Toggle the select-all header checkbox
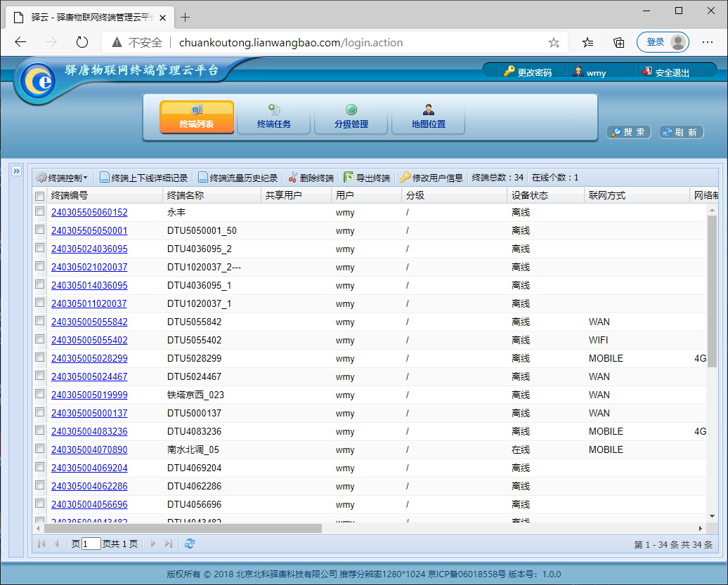Viewport: 728px width, 585px height. (40, 196)
